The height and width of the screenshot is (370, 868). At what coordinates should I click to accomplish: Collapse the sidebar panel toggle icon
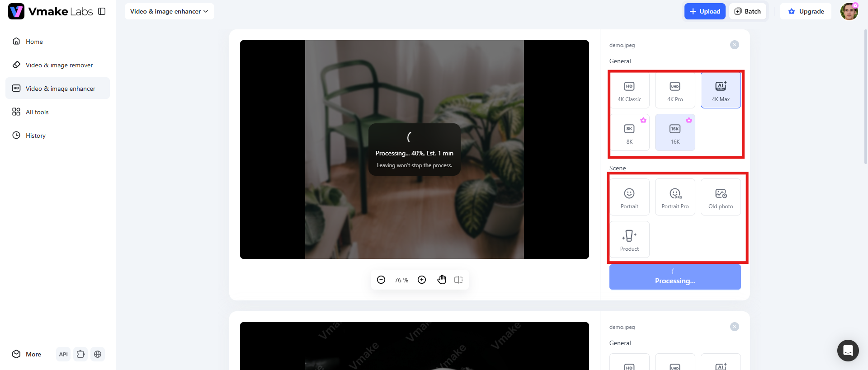[x=102, y=11]
